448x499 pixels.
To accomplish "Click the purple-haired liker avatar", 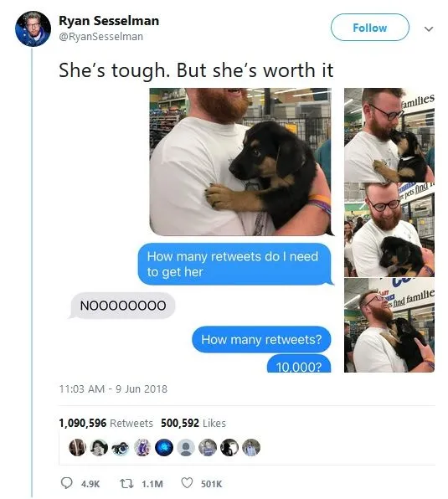I will (142, 447).
